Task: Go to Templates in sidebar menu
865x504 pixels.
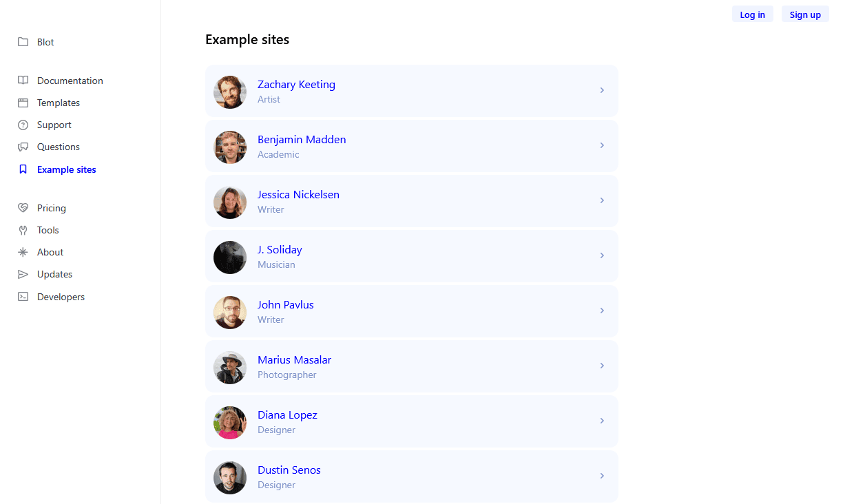Action: click(59, 103)
